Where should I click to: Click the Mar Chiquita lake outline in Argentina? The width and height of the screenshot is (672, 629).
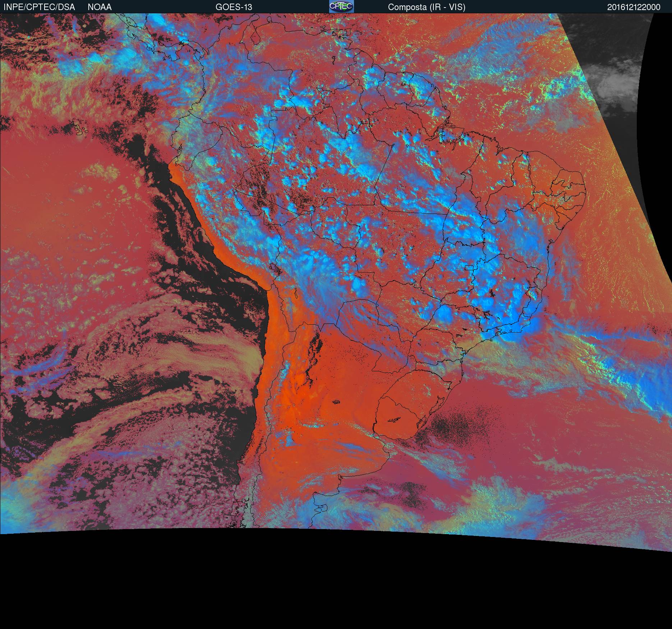click(x=336, y=402)
